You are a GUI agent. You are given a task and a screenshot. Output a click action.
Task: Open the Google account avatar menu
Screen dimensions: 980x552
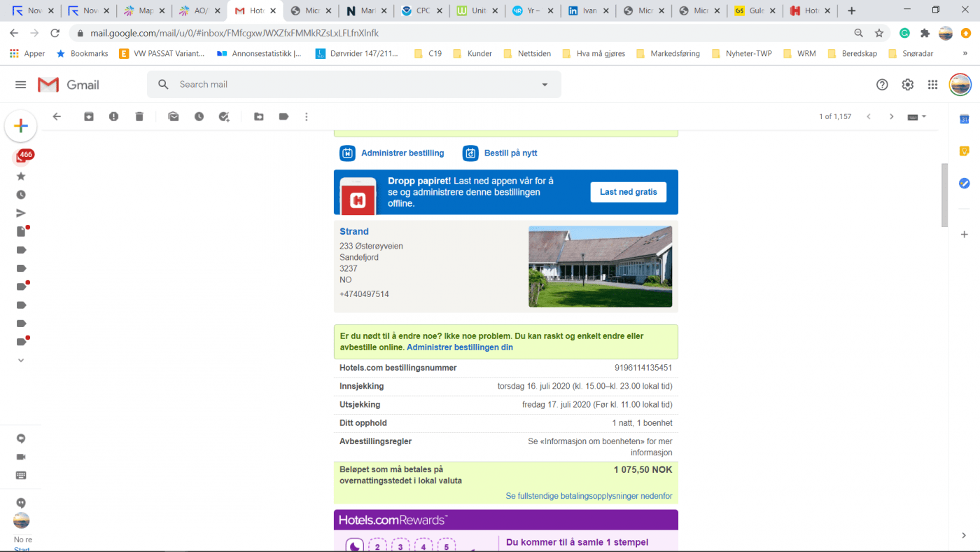(960, 85)
